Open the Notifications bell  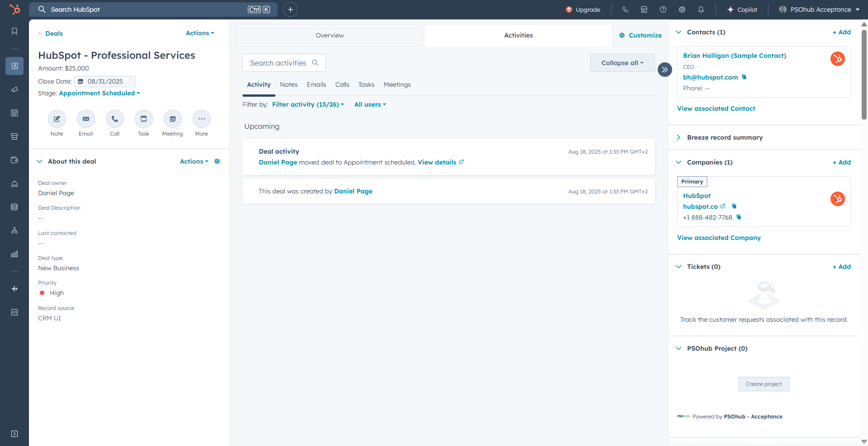click(x=701, y=9)
